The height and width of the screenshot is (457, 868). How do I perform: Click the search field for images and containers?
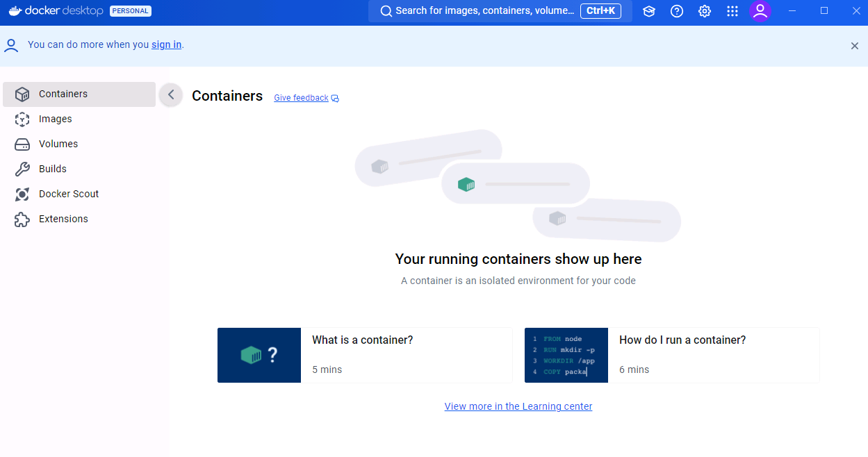(500, 11)
